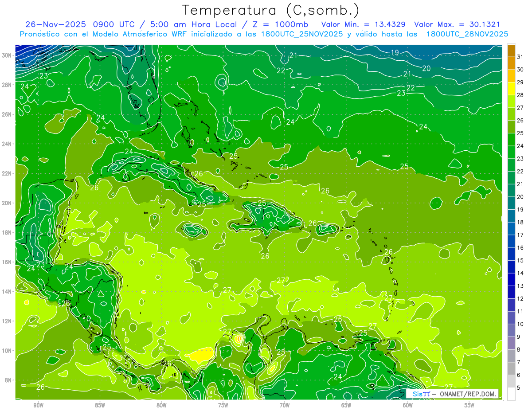Image resolution: width=532 pixels, height=411 pixels.
Task: Select "Valor Max. = 30.1321" in header
Action: [x=457, y=24]
